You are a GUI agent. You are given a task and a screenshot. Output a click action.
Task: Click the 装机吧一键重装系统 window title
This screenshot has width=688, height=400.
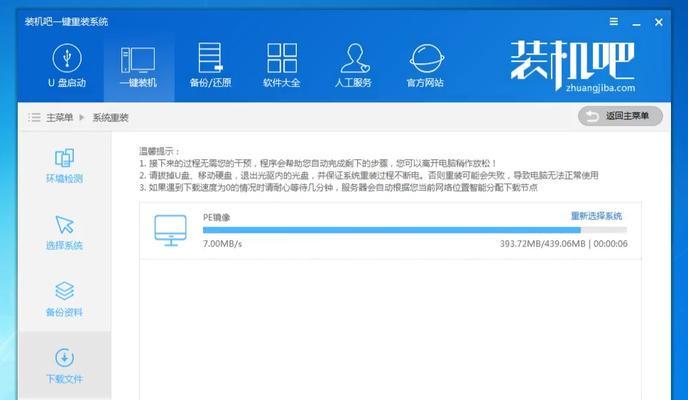pyautogui.click(x=66, y=21)
